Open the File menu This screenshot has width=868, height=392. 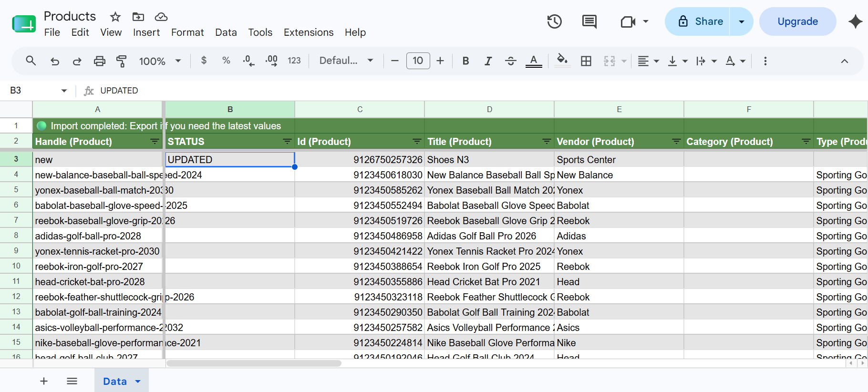coord(52,32)
